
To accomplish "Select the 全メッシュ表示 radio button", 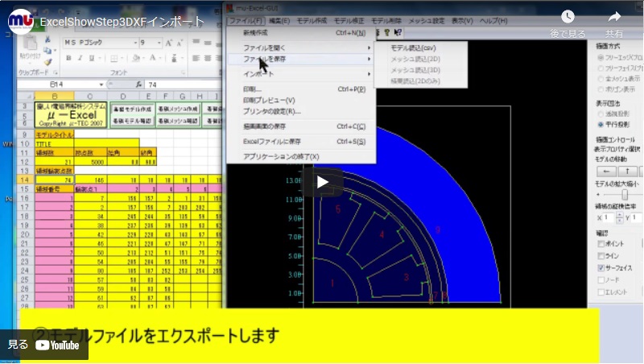I will click(x=601, y=79).
